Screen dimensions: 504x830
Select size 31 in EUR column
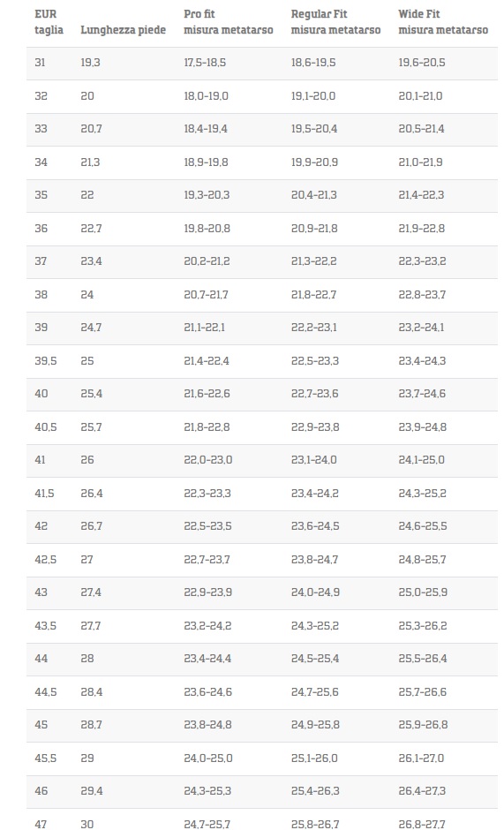coord(41,63)
